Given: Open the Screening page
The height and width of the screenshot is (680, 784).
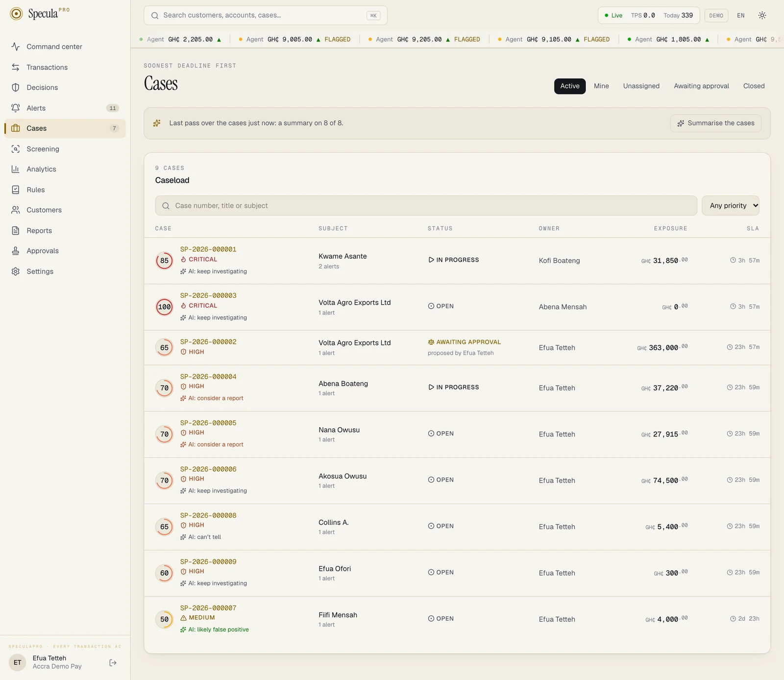Looking at the screenshot, I should [65, 149].
